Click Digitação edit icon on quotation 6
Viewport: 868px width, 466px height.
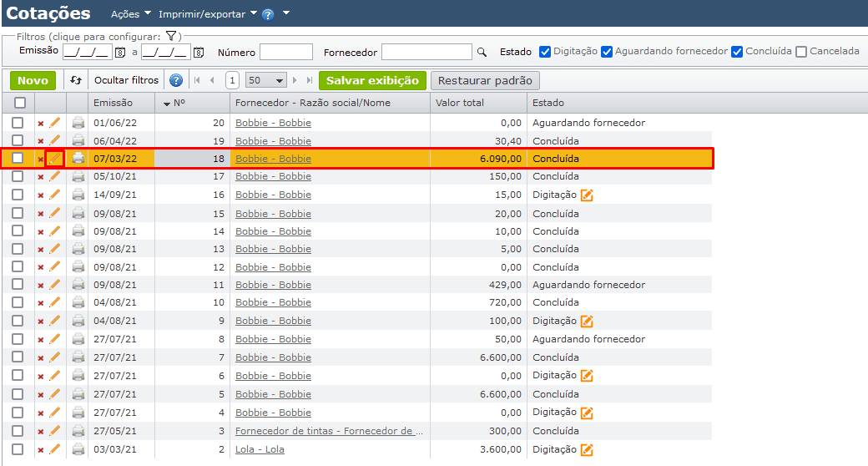tap(587, 376)
